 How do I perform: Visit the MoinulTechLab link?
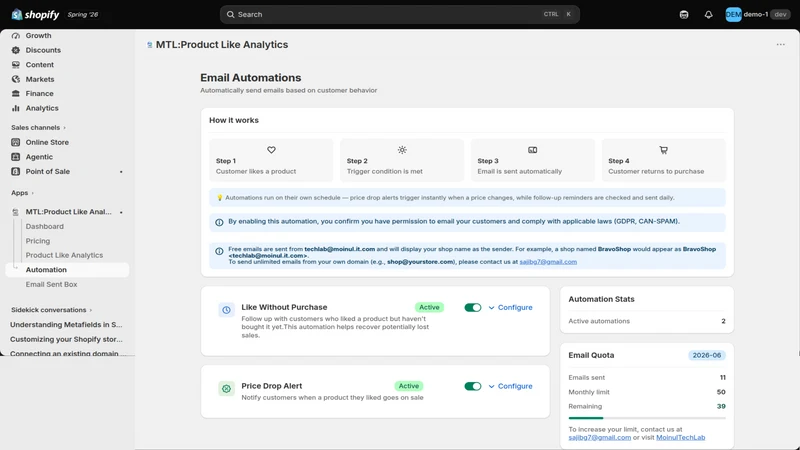pyautogui.click(x=681, y=437)
